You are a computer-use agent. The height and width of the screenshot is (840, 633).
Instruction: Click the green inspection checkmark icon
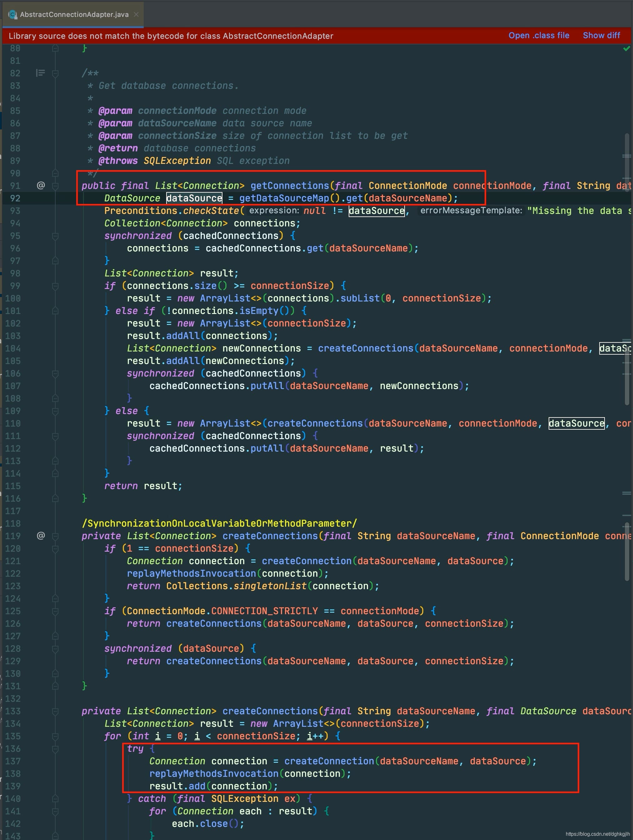[x=626, y=48]
